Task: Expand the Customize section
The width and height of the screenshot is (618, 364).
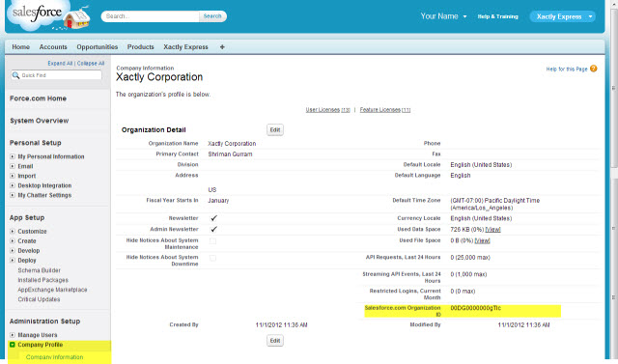Action: (x=13, y=232)
